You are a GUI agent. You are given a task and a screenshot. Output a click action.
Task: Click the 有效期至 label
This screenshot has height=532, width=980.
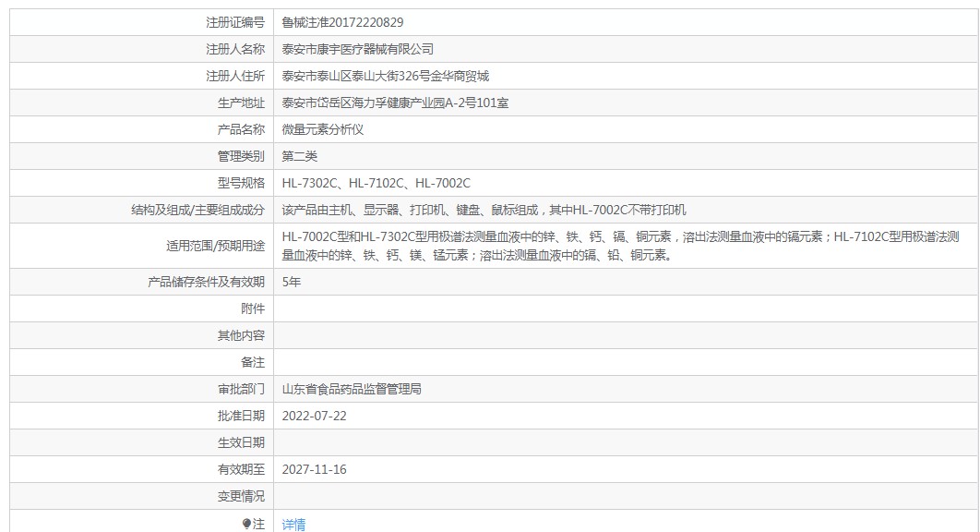tap(241, 470)
